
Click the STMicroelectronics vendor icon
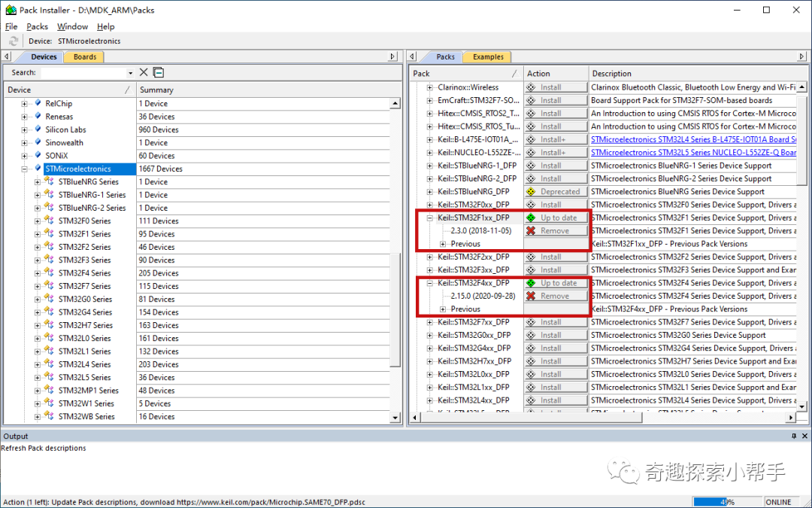(38, 169)
